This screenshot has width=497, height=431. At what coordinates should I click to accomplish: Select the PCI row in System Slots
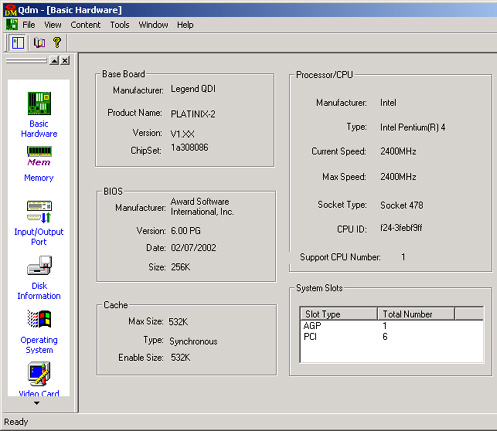(392, 337)
